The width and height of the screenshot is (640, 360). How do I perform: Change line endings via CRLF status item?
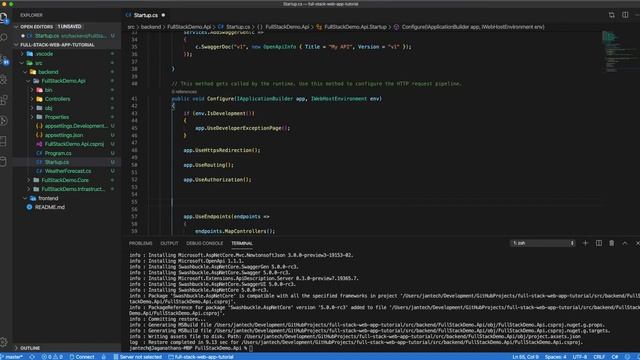[599, 357]
